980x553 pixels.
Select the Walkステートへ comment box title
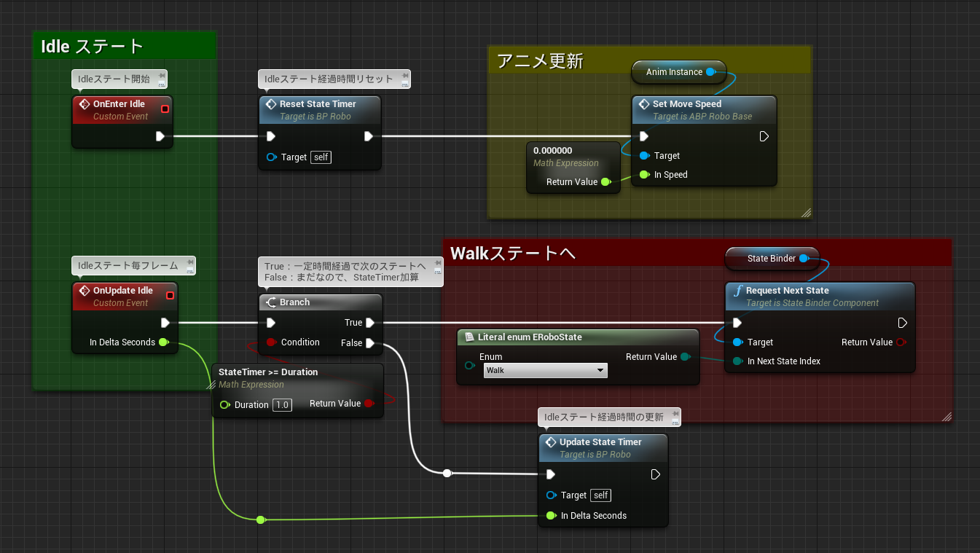[513, 254]
